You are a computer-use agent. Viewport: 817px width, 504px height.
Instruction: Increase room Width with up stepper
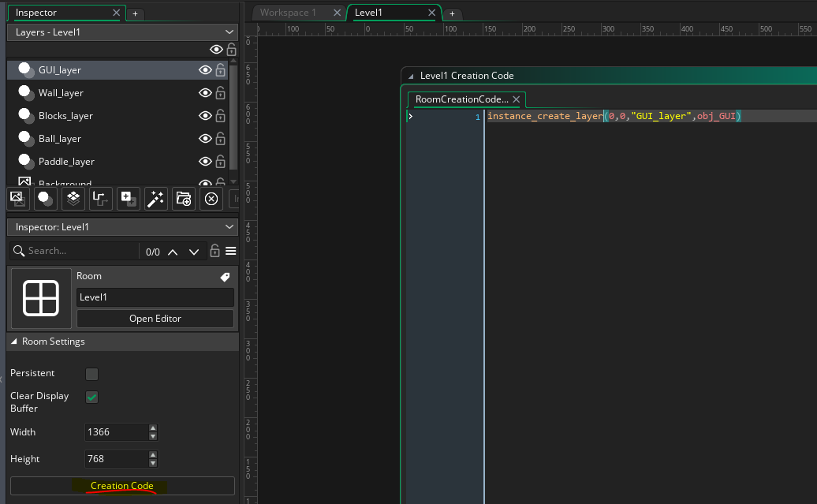pyautogui.click(x=153, y=428)
